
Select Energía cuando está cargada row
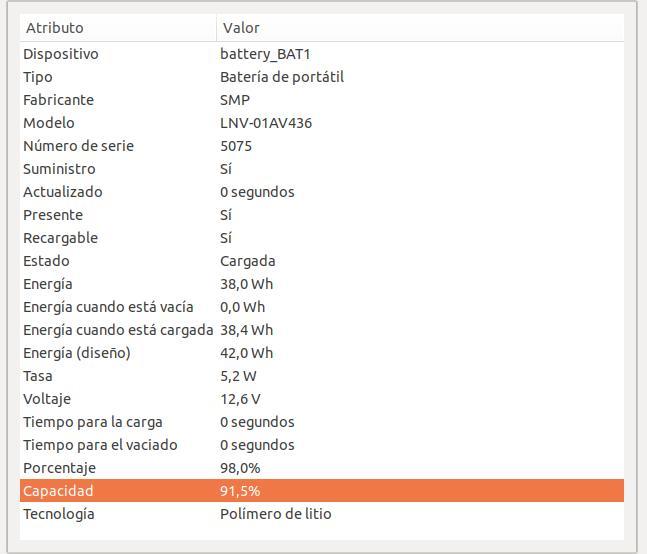(x=322, y=330)
